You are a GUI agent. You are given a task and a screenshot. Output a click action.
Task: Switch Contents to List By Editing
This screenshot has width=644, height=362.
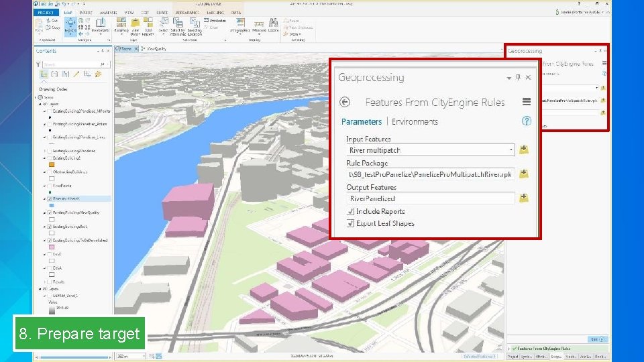[x=76, y=74]
